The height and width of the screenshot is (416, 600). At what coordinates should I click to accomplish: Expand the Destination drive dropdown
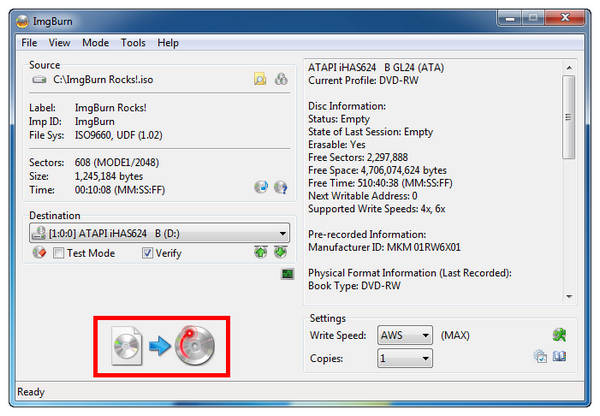point(285,234)
